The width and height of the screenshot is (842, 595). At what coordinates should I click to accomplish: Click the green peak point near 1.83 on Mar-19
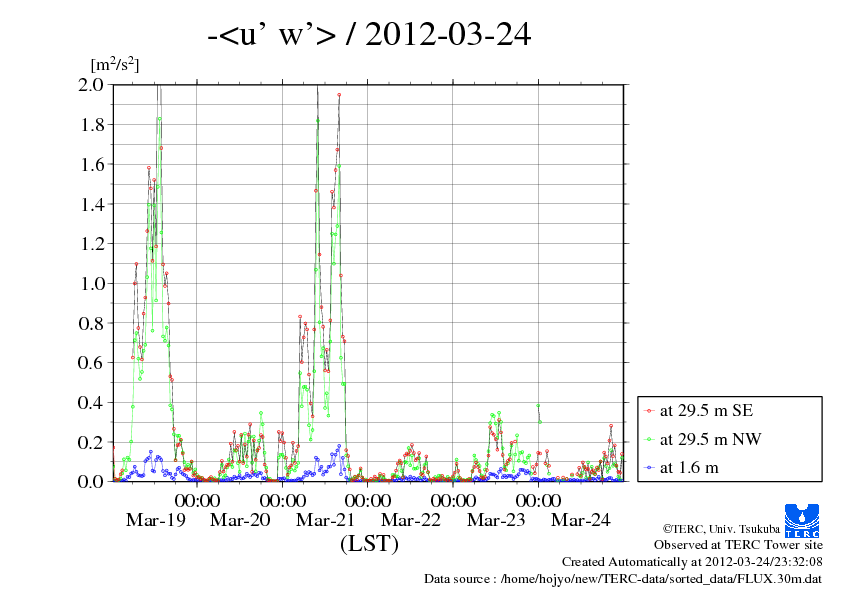pyautogui.click(x=159, y=119)
